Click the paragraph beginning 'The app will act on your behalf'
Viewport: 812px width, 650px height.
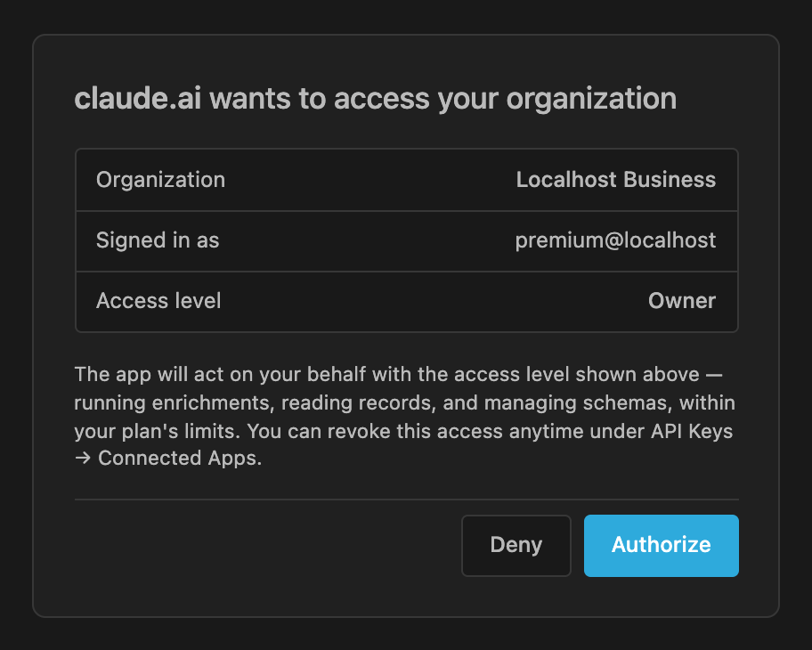click(x=405, y=416)
